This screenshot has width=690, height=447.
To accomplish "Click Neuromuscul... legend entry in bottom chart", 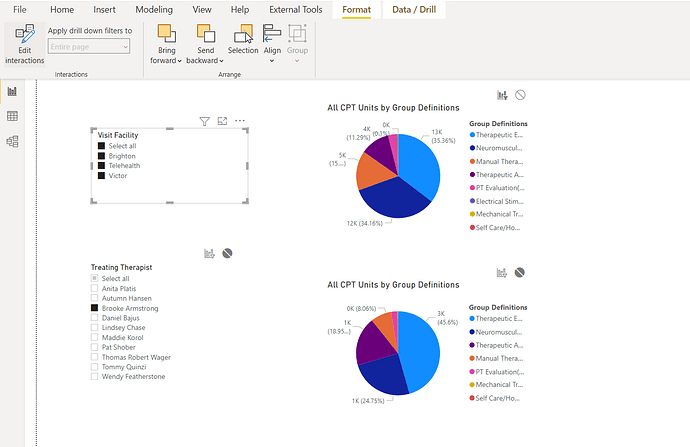I will (495, 332).
